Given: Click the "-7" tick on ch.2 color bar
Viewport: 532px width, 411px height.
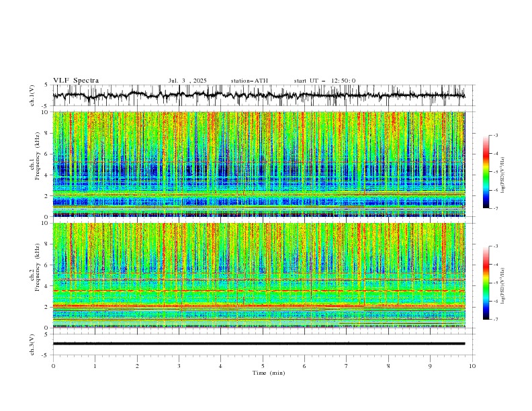Looking at the screenshot, I should 495,320.
